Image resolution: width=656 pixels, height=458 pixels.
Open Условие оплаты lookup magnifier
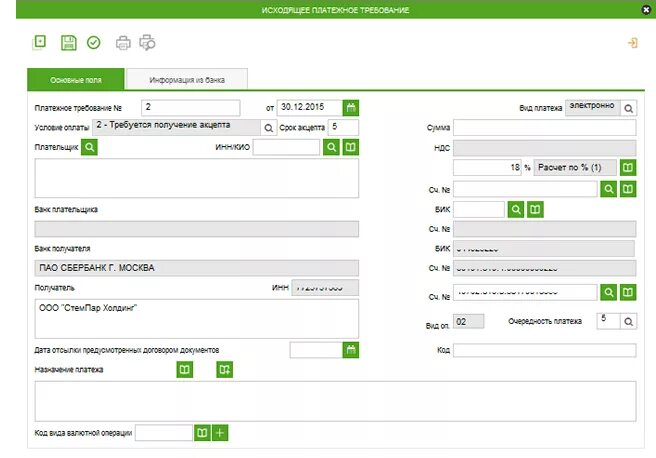(269, 128)
